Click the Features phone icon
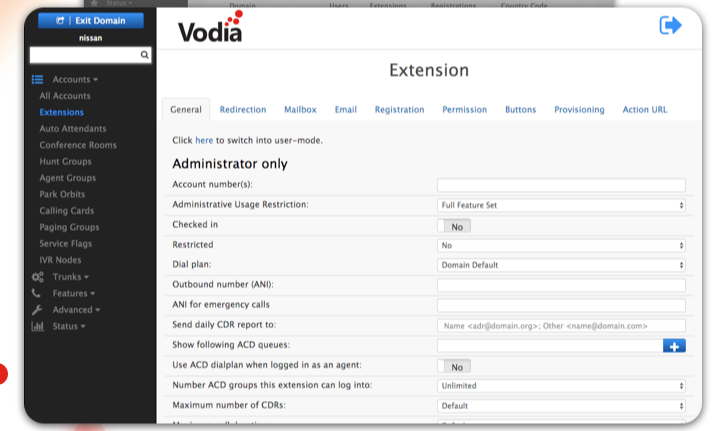Image resolution: width=722 pixels, height=431 pixels. pyautogui.click(x=36, y=293)
